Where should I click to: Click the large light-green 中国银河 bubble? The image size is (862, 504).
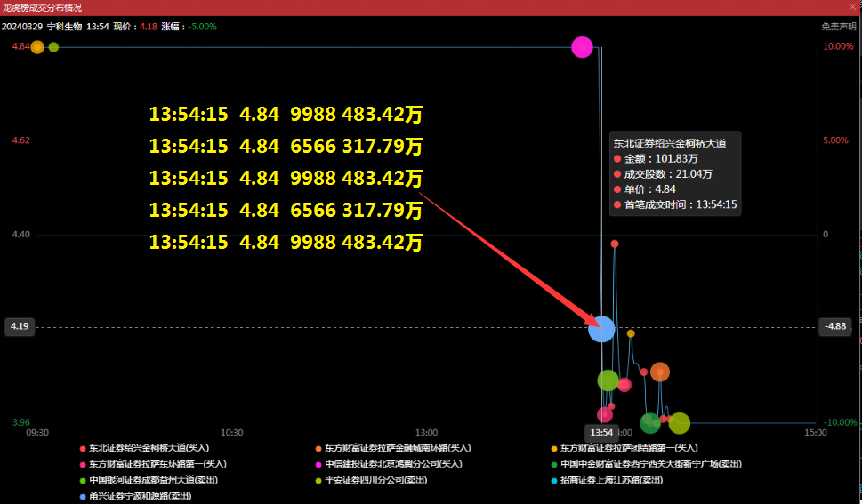point(608,380)
